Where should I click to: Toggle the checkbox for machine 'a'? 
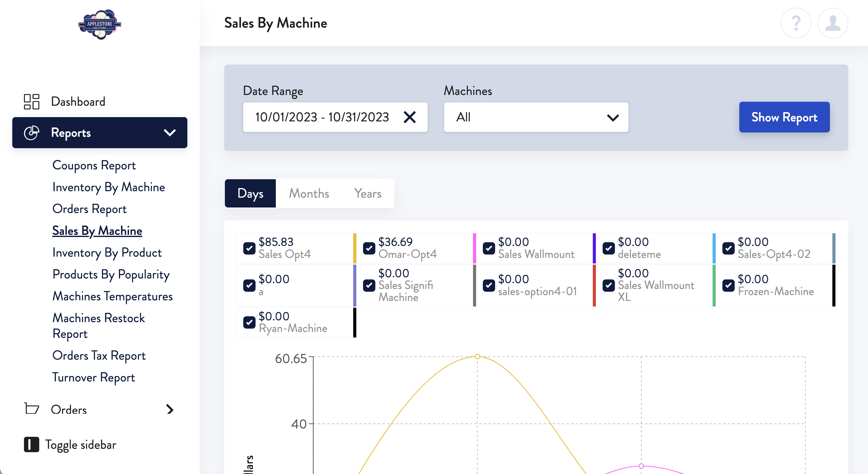(x=249, y=285)
